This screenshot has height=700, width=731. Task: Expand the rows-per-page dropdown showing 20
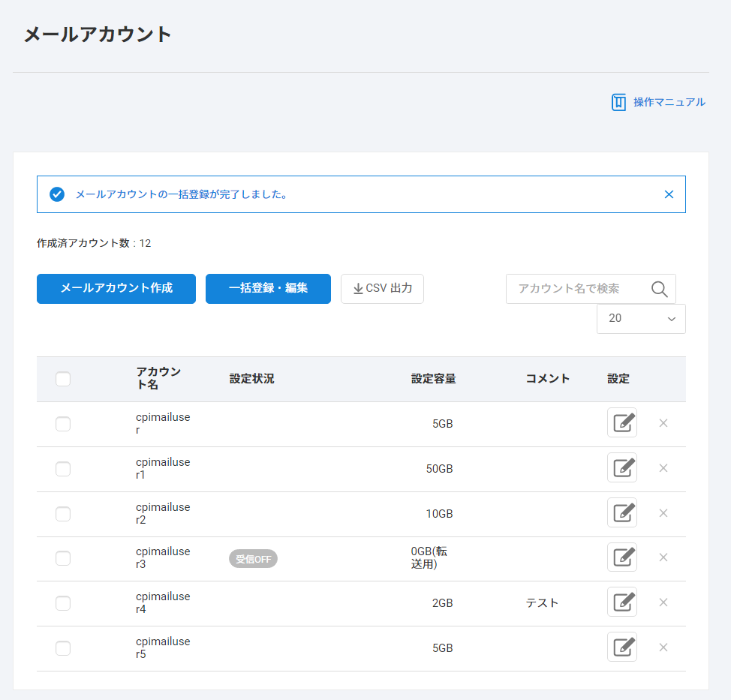click(x=641, y=319)
